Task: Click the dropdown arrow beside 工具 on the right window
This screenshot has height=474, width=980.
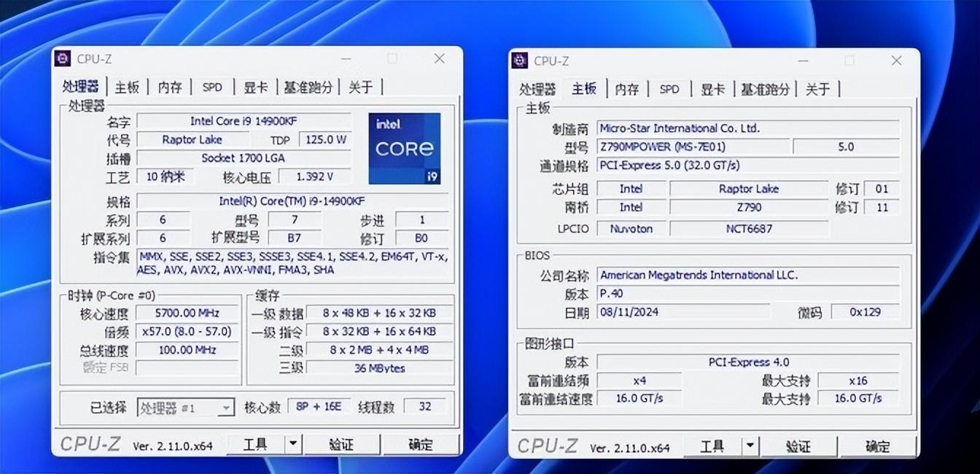Action: pos(749,444)
